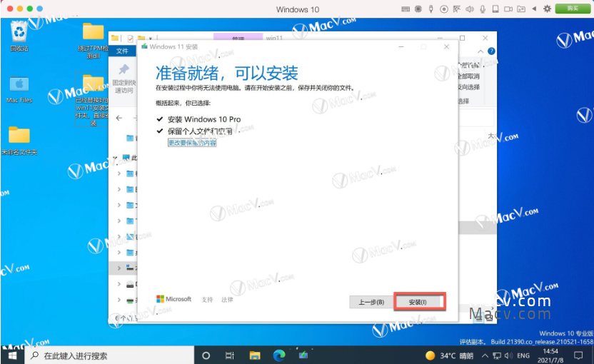Expand the highlighted drive row in Explorer tree
This screenshot has width=594, height=364.
[119, 268]
